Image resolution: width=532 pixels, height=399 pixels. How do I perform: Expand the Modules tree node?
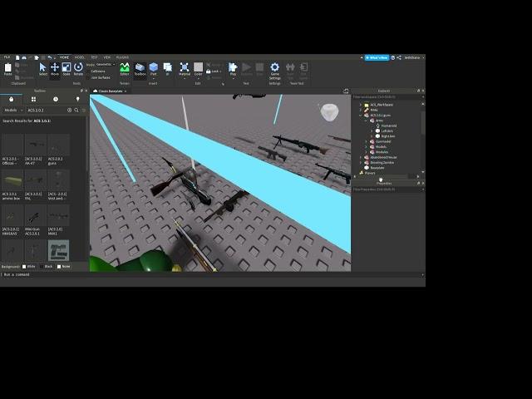367,152
